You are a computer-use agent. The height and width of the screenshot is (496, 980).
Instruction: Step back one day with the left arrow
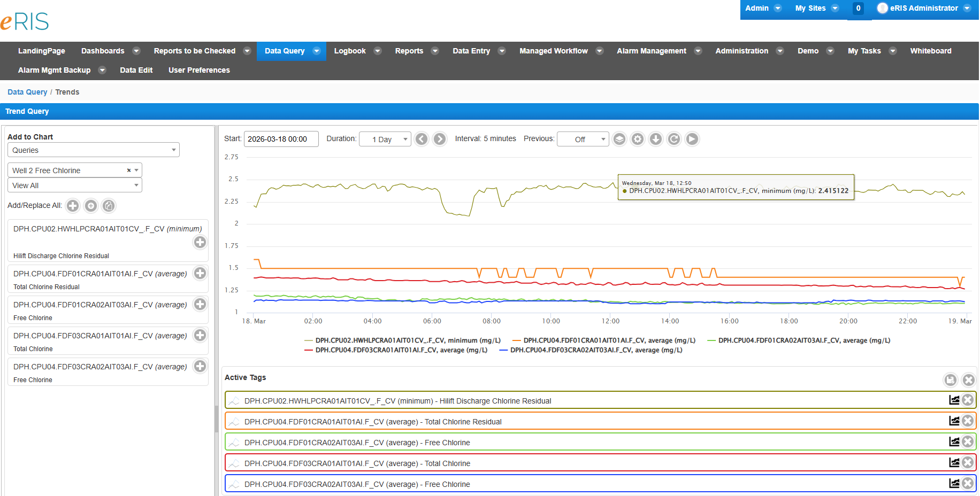422,139
